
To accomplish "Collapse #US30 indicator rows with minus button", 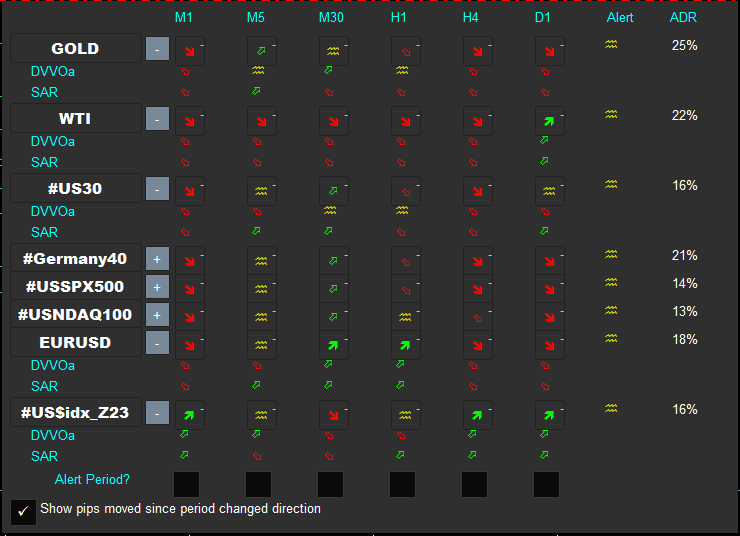I will pos(157,189).
